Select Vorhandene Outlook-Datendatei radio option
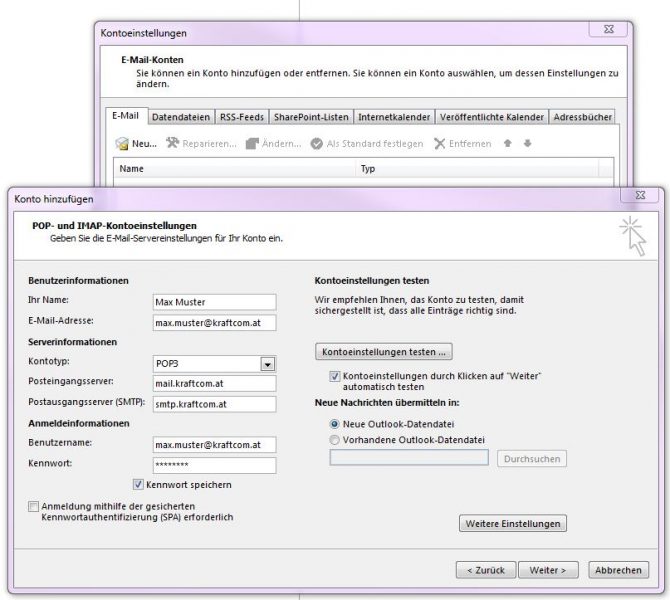Image resolution: width=670 pixels, height=600 pixels. pyautogui.click(x=335, y=438)
